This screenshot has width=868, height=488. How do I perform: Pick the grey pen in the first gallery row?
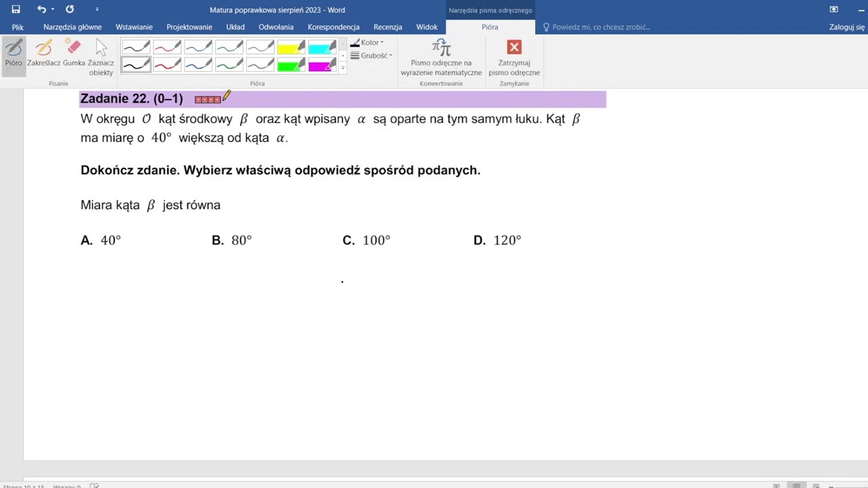[260, 47]
